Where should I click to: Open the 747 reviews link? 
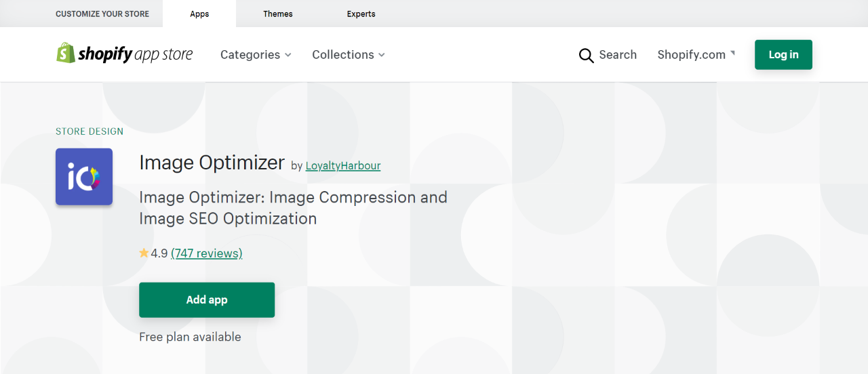(207, 253)
